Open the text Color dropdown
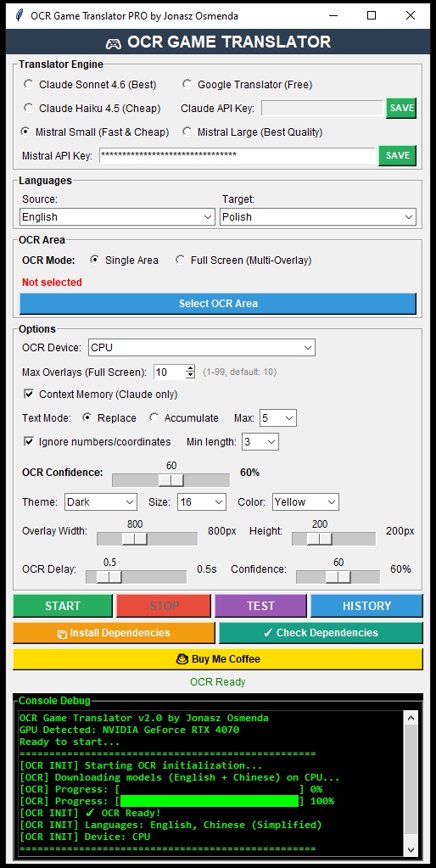 point(305,502)
